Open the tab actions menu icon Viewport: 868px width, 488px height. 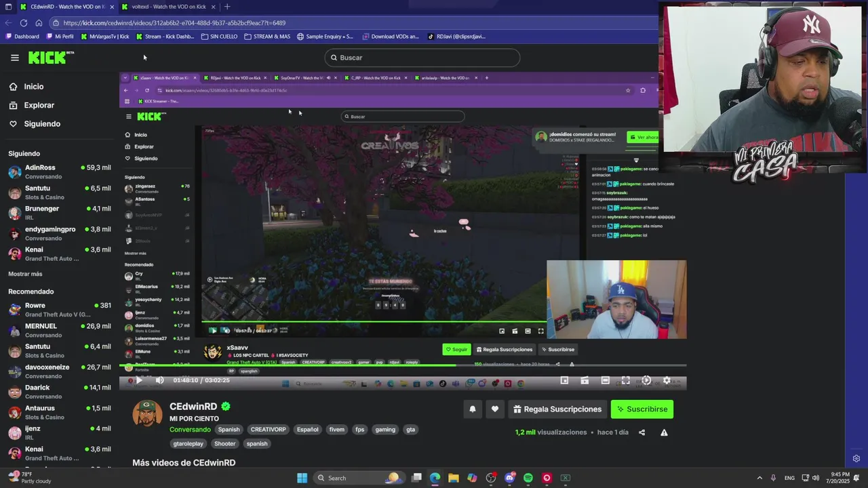tap(8, 7)
